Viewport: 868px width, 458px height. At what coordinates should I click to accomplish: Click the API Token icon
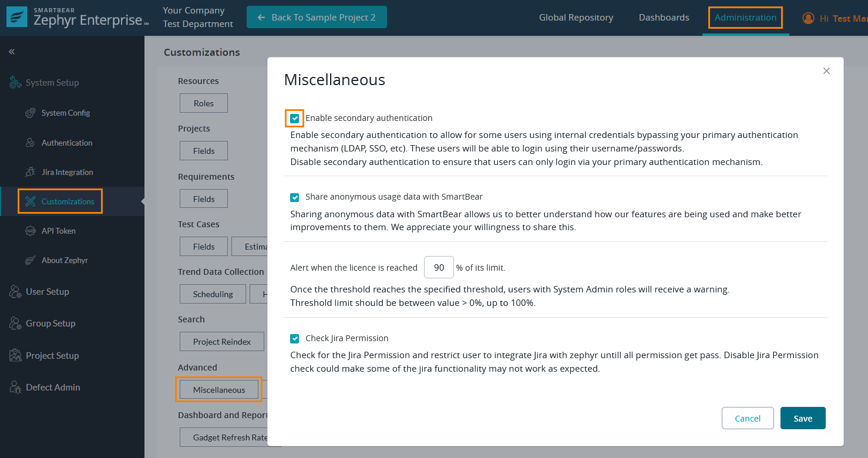31,231
